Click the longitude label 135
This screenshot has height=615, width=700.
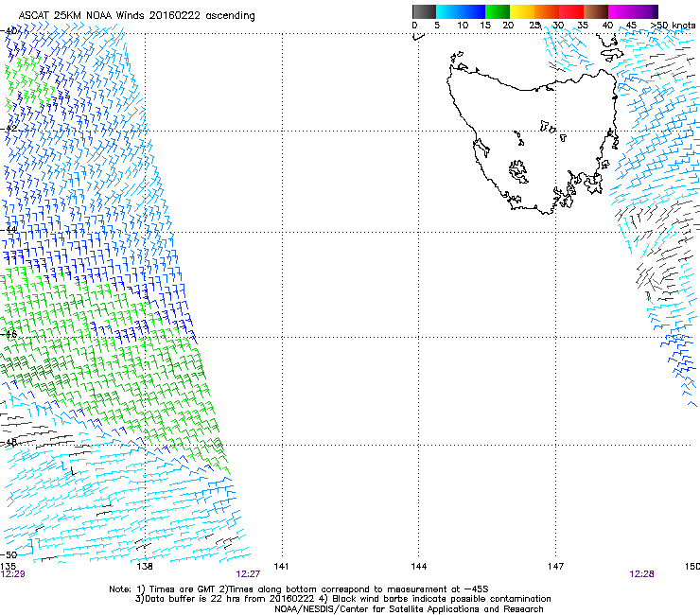pos(8,567)
